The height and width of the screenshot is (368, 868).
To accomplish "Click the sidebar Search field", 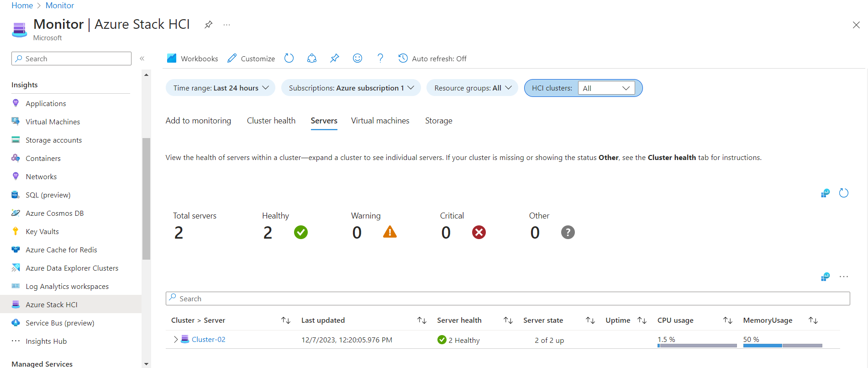I will pyautogui.click(x=71, y=59).
